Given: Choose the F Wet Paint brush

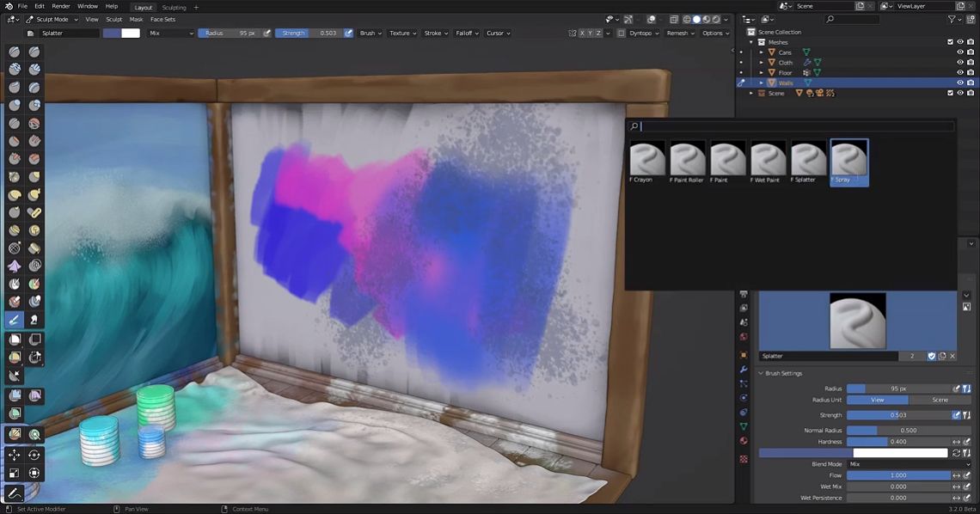Looking at the screenshot, I should click(x=768, y=162).
